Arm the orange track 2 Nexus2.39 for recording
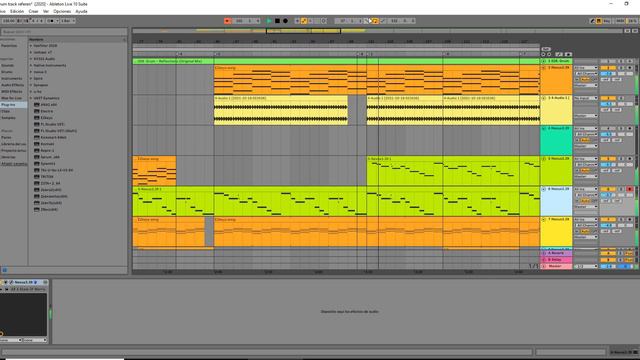Screen dimensions: 640x360 click(x=629, y=67)
